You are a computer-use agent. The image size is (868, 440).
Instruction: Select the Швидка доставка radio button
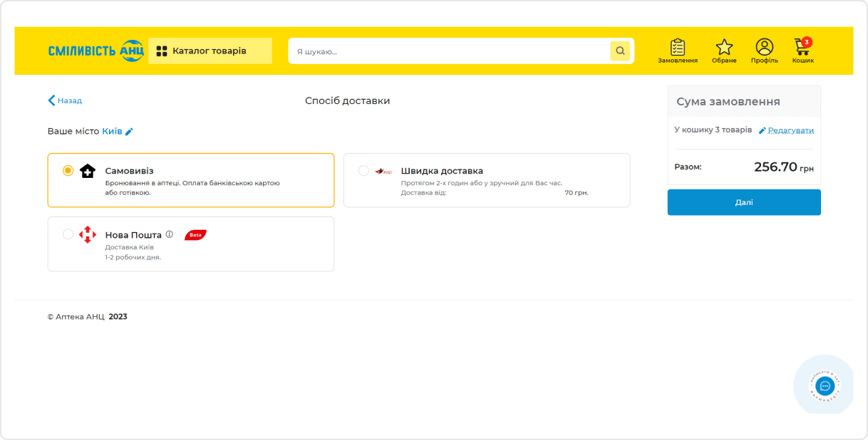(x=363, y=171)
